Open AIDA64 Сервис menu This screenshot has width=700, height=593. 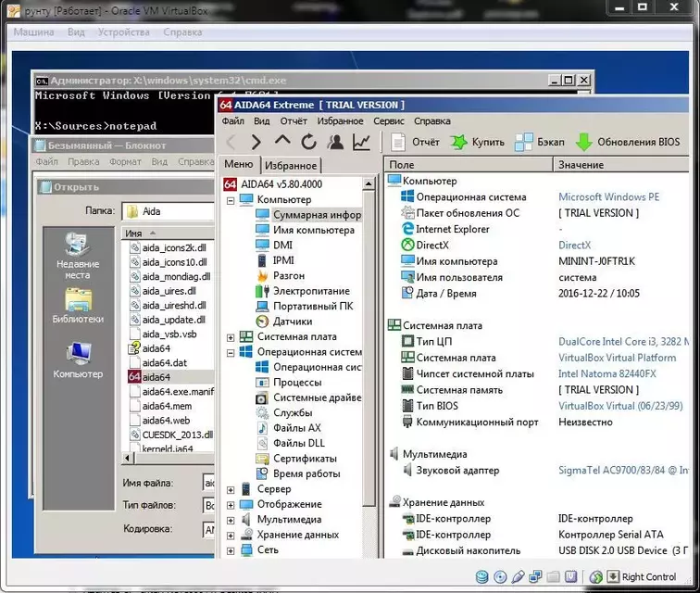point(389,121)
